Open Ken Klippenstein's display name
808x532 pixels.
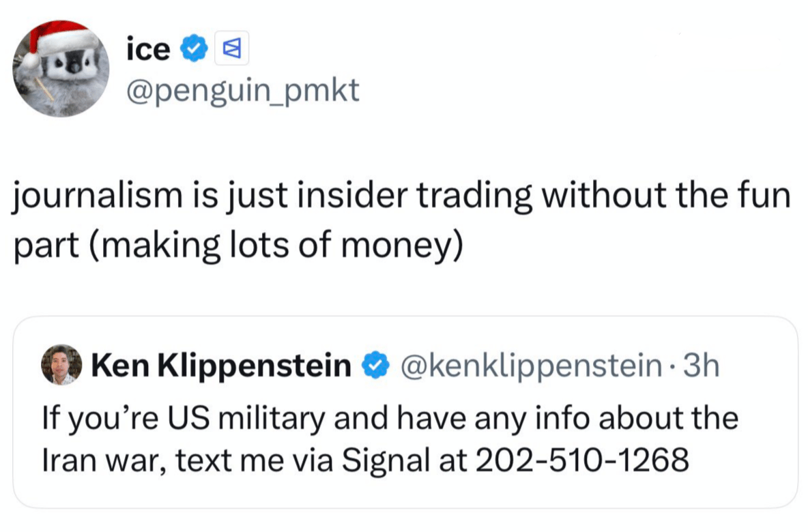tap(220, 366)
